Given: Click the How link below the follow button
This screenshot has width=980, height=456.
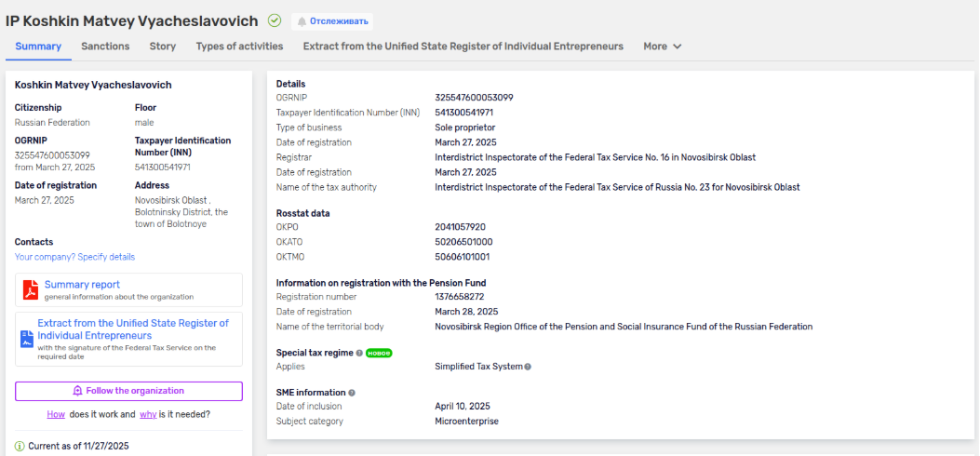Looking at the screenshot, I should 56,414.
